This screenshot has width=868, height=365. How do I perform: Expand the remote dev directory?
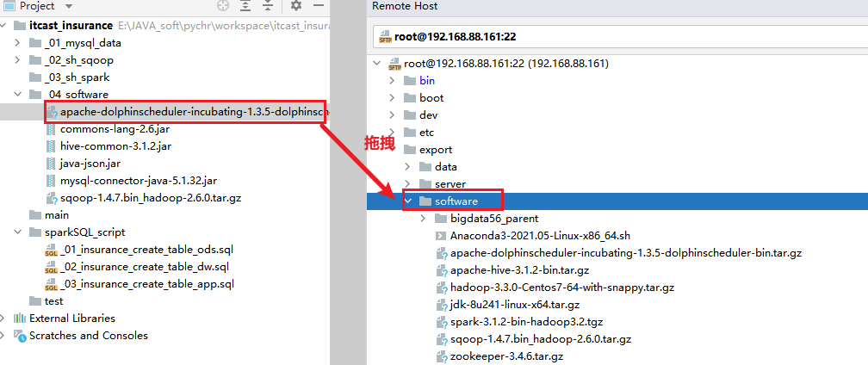click(x=392, y=115)
